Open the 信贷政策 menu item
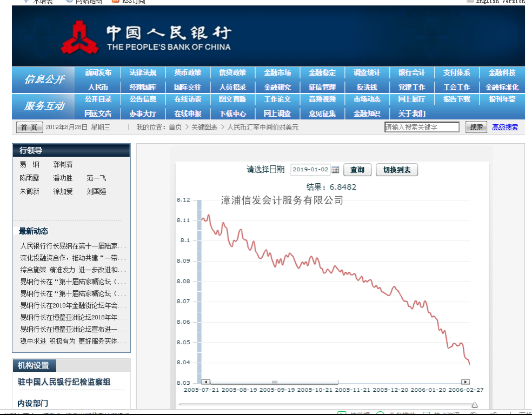 [x=232, y=72]
